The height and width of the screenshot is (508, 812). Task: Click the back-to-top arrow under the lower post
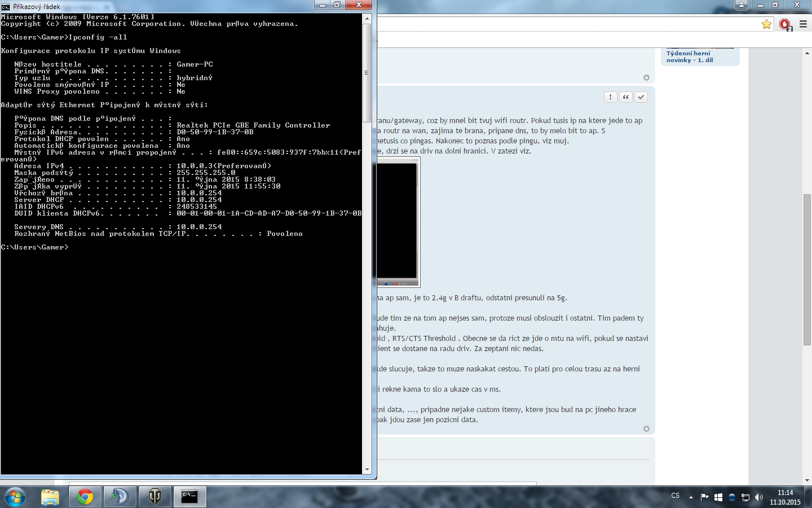tap(646, 429)
